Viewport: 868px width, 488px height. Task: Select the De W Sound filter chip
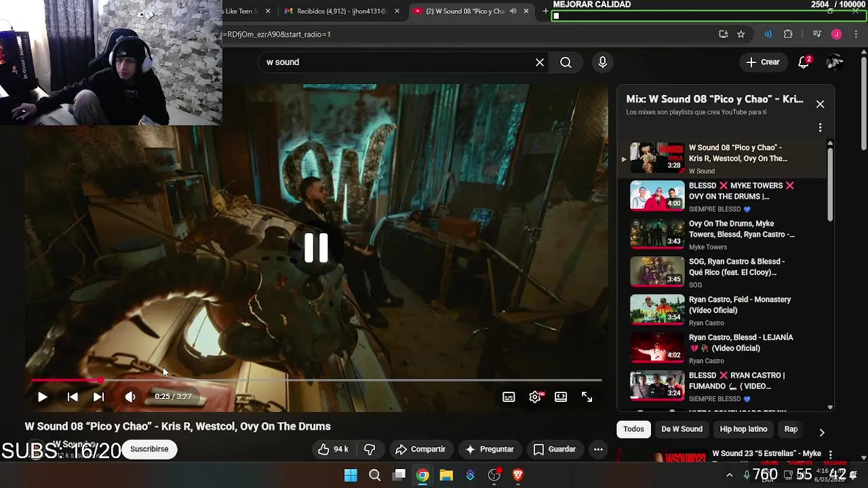point(682,429)
